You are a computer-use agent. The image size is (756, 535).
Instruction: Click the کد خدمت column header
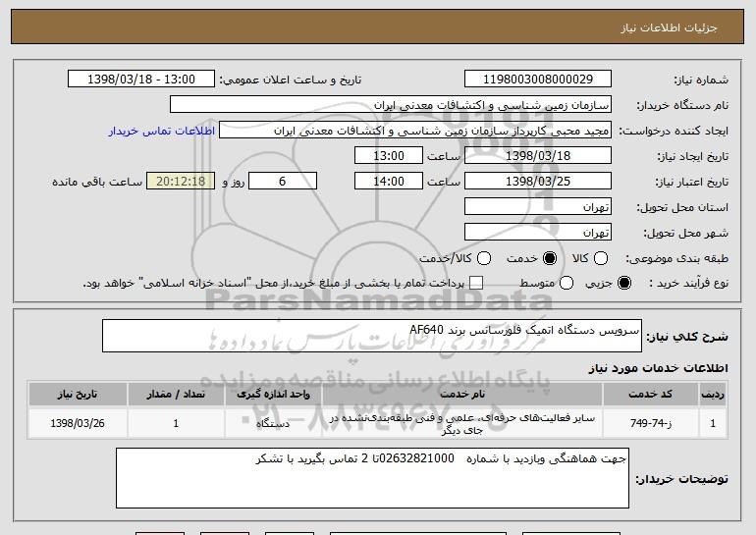(650, 395)
